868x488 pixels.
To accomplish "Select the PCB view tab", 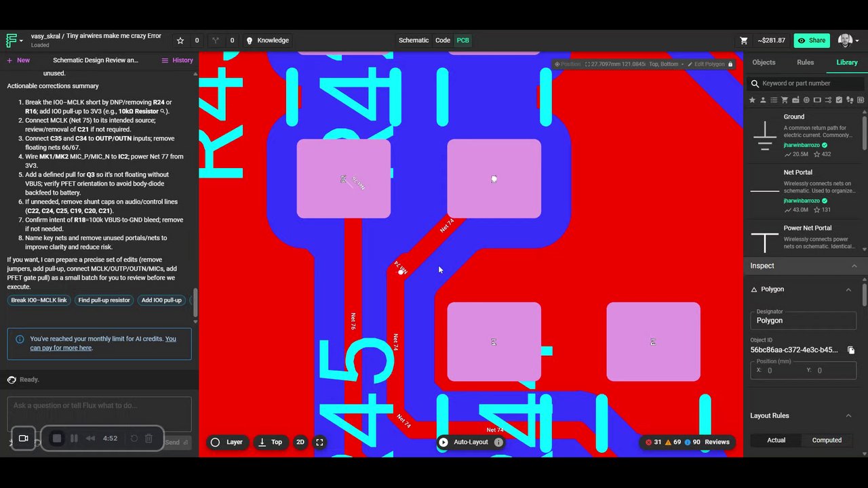I will [x=462, y=41].
